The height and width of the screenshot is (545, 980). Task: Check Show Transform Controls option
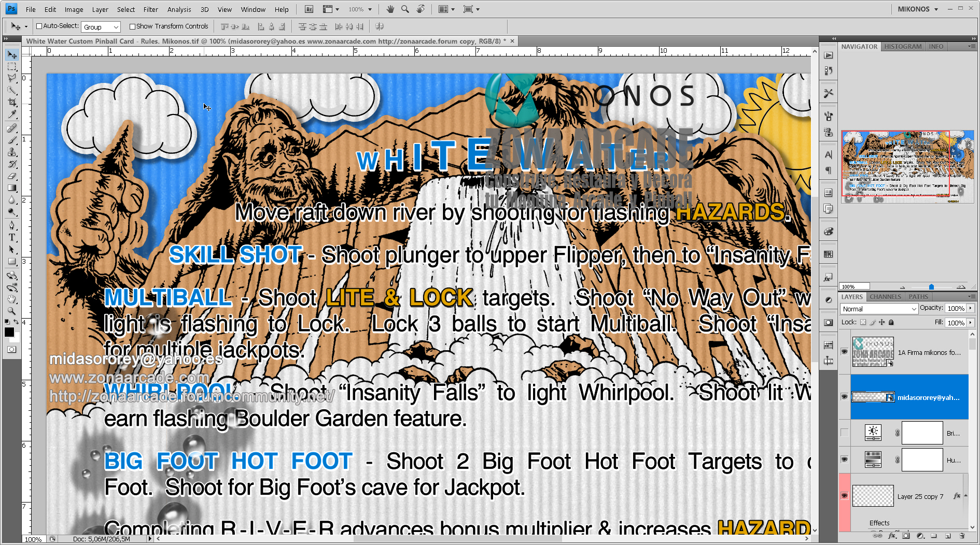(x=132, y=26)
